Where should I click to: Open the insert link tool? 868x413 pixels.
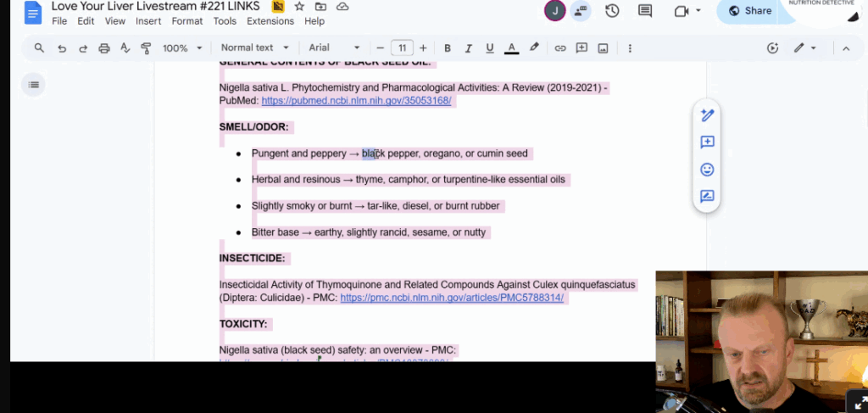(559, 48)
